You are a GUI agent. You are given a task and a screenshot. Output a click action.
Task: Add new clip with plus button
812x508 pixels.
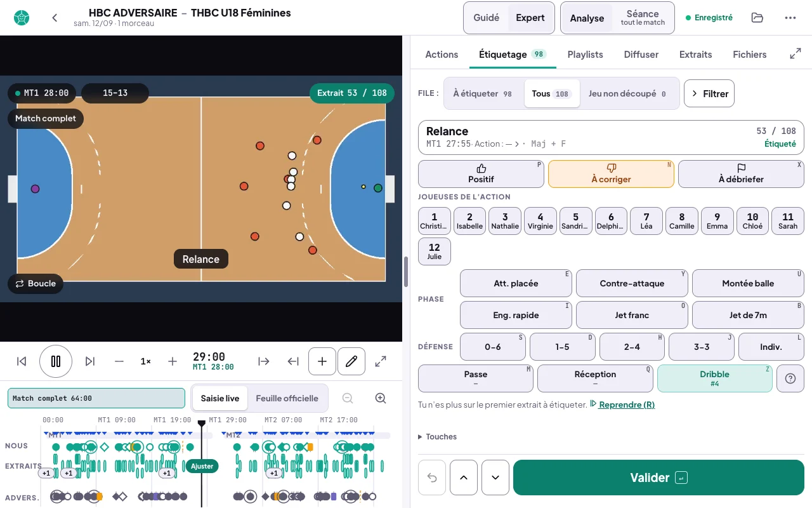pos(322,361)
